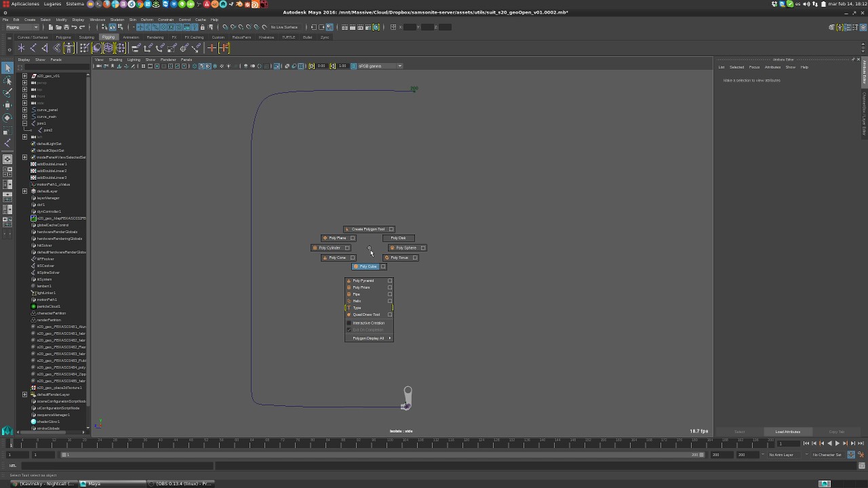Go to start of playback range
The width and height of the screenshot is (868, 488).
806,443
